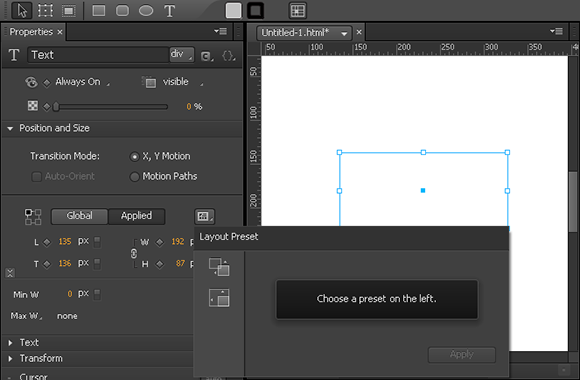Image resolution: width=580 pixels, height=380 pixels.
Task: Open the div tag type dropdown
Action: [182, 54]
